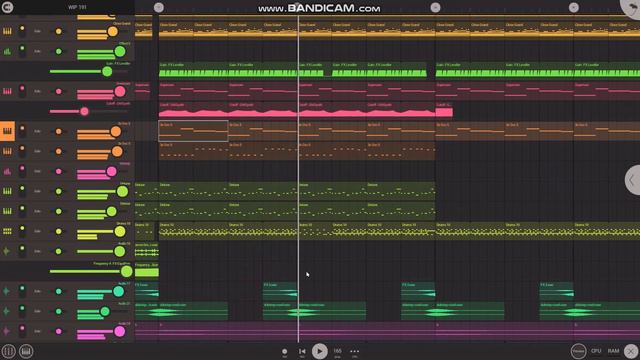The height and width of the screenshot is (360, 640).
Task: Set volume slider on the magenta audio track
Action: coord(120,331)
